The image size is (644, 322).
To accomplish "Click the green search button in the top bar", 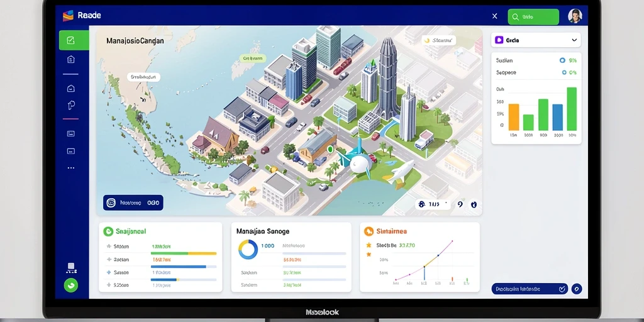I will pyautogui.click(x=533, y=17).
